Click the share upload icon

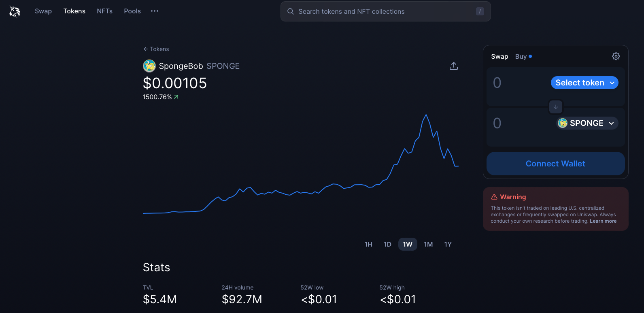454,66
